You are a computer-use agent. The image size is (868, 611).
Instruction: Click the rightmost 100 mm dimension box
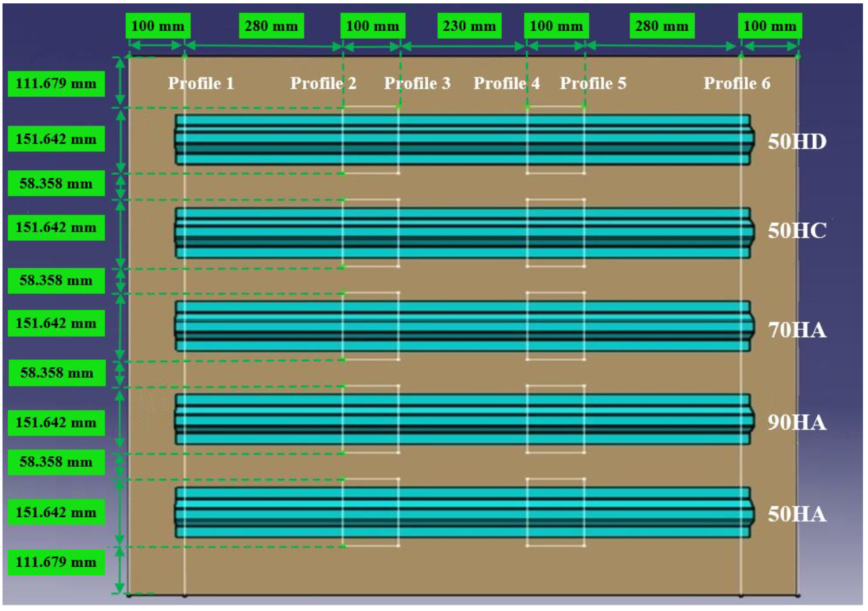point(770,26)
